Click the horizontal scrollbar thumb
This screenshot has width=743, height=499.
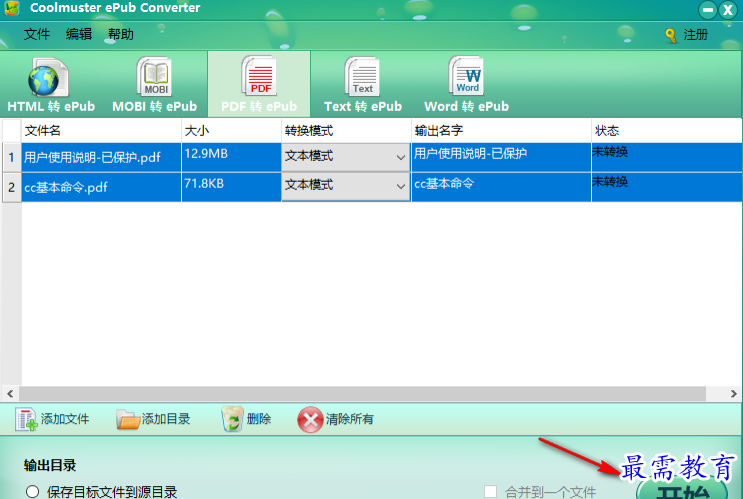[x=362, y=393]
